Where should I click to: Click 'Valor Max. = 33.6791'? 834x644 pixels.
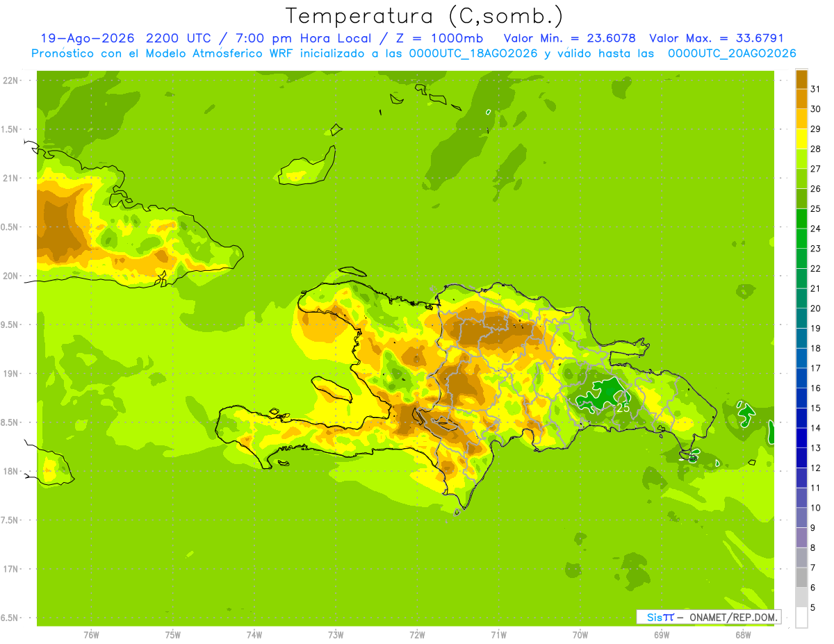click(x=717, y=38)
